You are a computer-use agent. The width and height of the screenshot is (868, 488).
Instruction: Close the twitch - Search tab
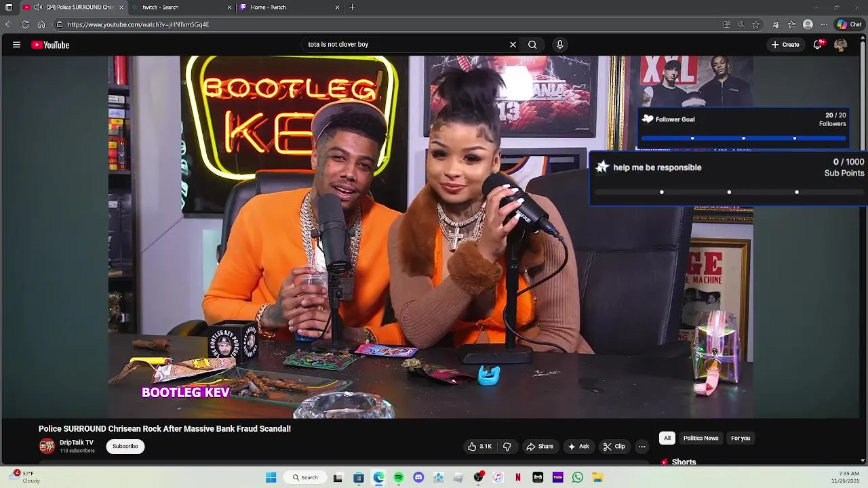[229, 7]
